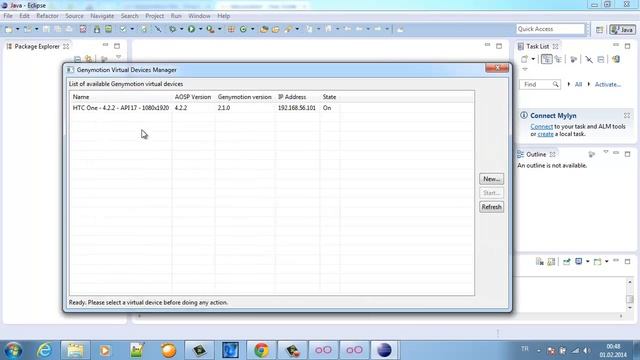Open Google Chrome from the taskbar
Screen dimensions: 640x360
[262, 350]
